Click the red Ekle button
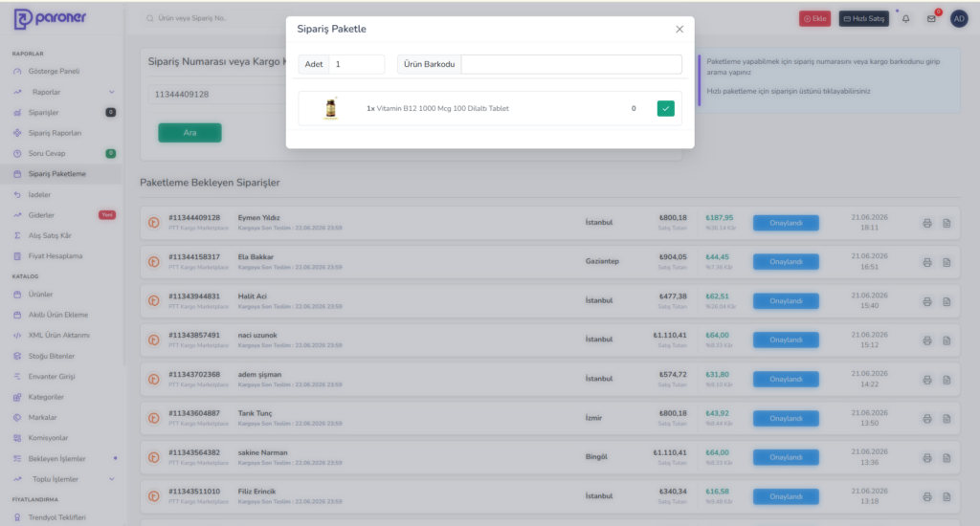The height and width of the screenshot is (526, 980). 815,19
